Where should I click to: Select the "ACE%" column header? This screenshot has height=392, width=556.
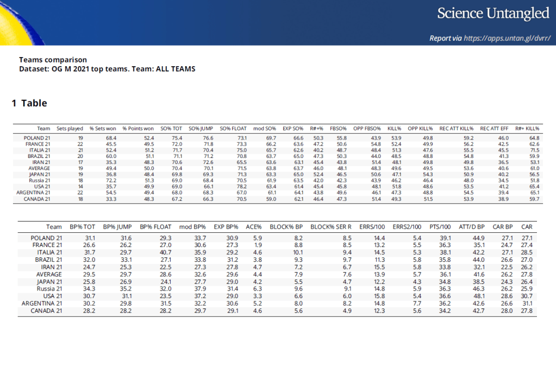(x=254, y=227)
